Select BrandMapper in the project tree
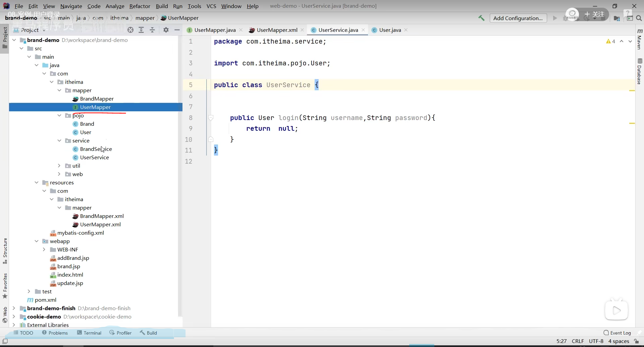This screenshot has width=644, height=347. [x=97, y=99]
